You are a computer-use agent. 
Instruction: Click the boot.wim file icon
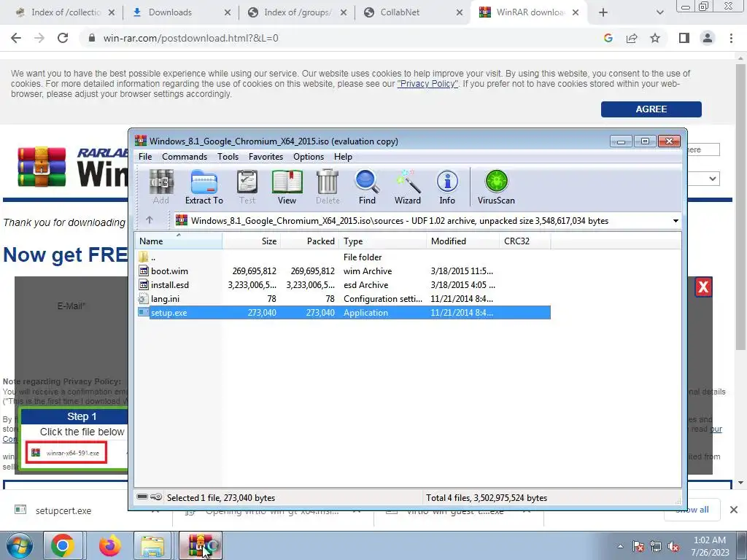click(x=144, y=271)
